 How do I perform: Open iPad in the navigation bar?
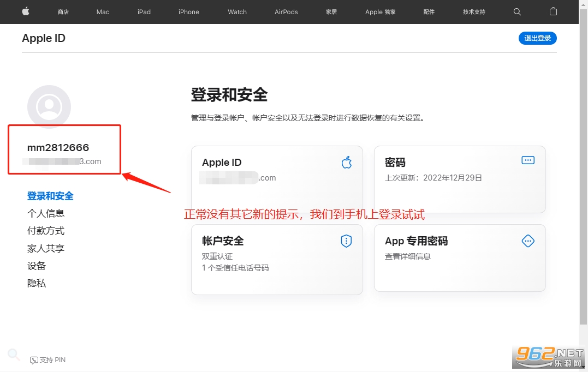coord(144,12)
